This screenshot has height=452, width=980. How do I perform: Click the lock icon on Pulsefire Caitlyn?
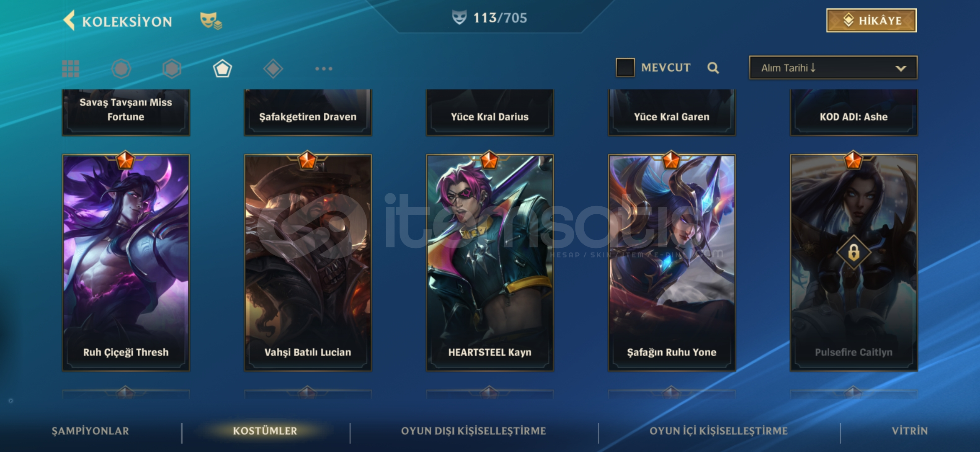[854, 252]
